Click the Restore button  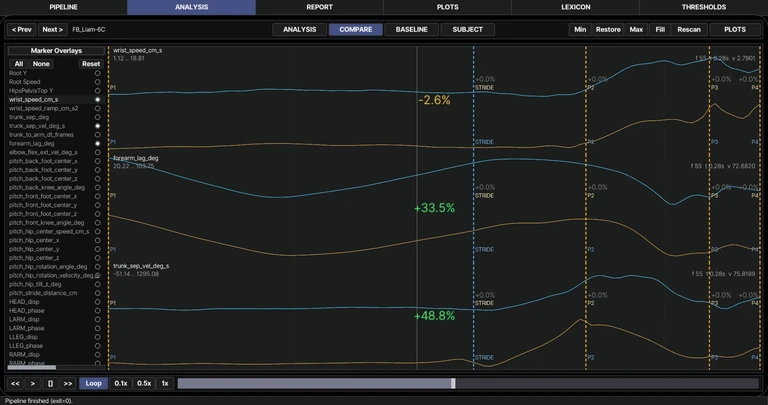pos(608,29)
